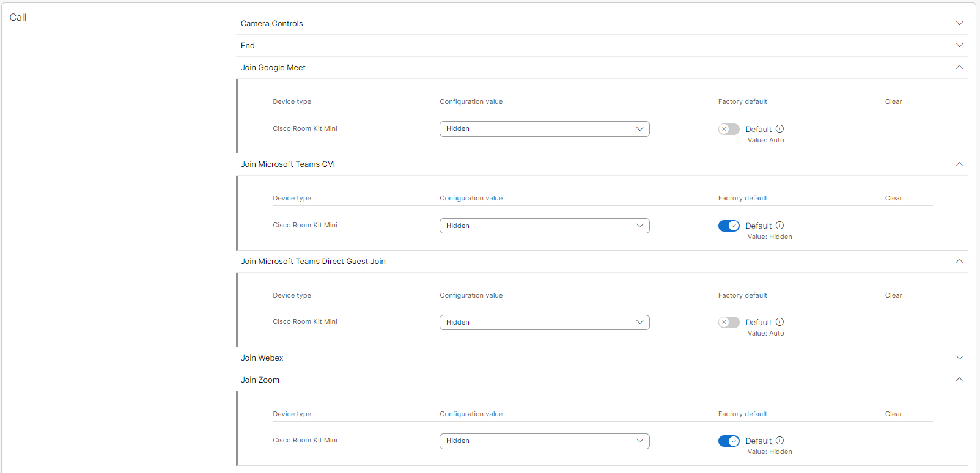Click info icon beside Join Google Meet Default
This screenshot has width=980, height=473.
[x=779, y=129]
